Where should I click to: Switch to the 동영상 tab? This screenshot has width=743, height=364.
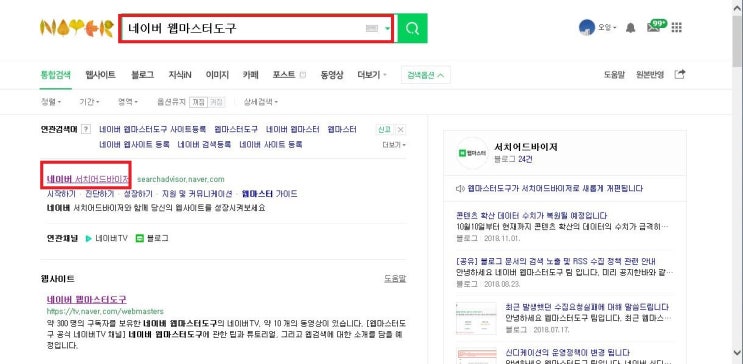[x=332, y=74]
